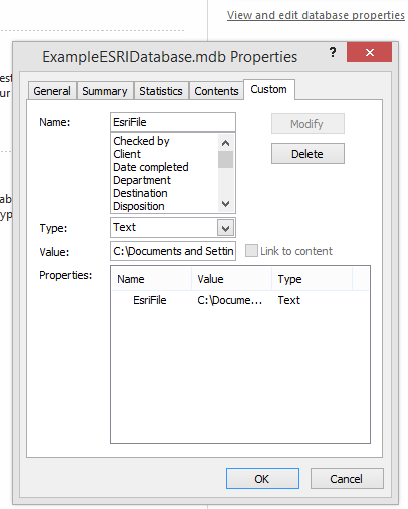408x509 pixels.
Task: Click the Delete button
Action: 308,154
